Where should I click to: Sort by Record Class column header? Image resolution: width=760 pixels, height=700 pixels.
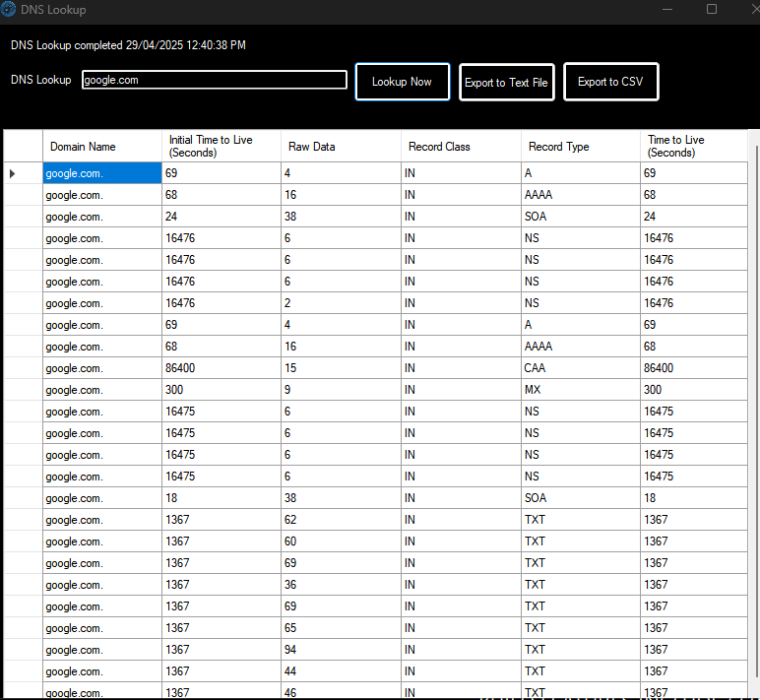click(461, 146)
